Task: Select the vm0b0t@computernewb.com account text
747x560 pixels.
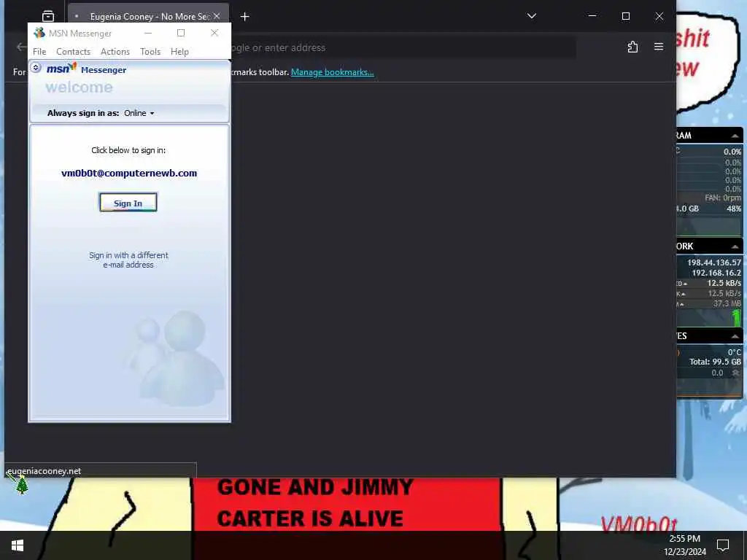Action: pos(129,174)
